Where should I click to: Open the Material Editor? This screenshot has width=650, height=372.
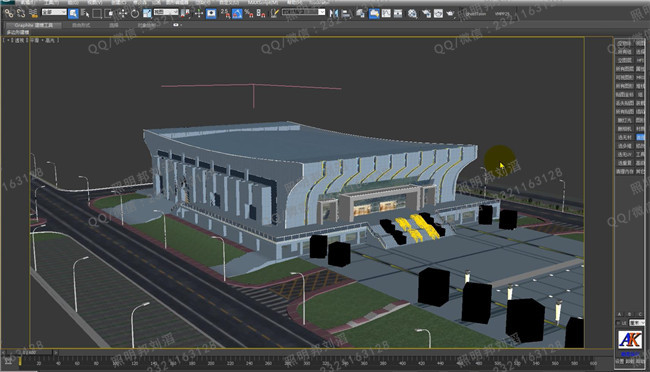[412, 14]
